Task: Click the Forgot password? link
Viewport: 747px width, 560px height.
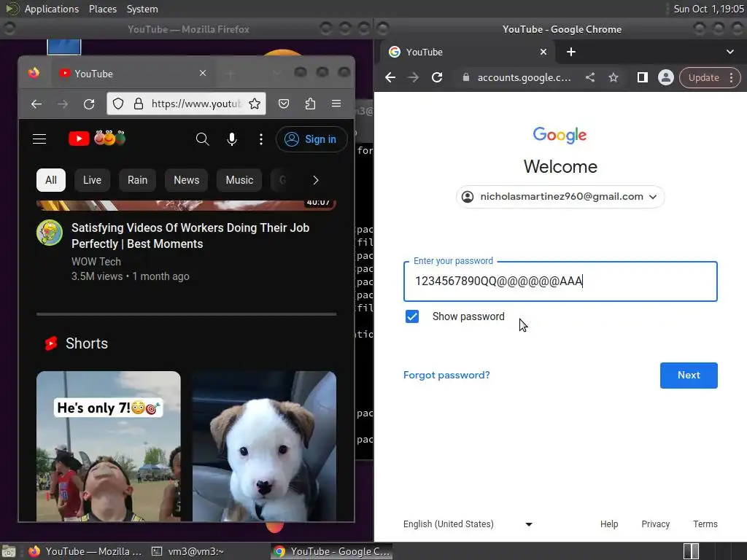Action: tap(446, 376)
